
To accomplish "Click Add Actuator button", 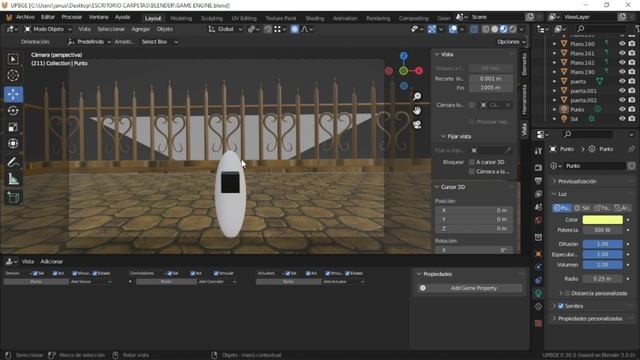I will [343, 282].
